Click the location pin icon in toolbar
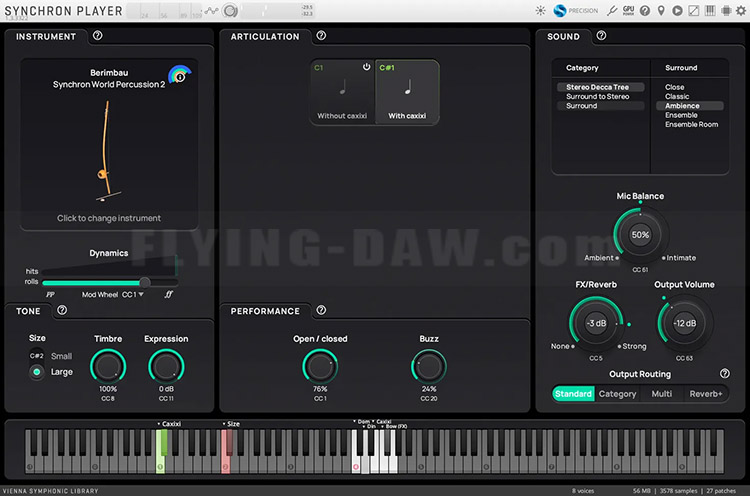This screenshot has width=750, height=496. pyautogui.click(x=661, y=11)
